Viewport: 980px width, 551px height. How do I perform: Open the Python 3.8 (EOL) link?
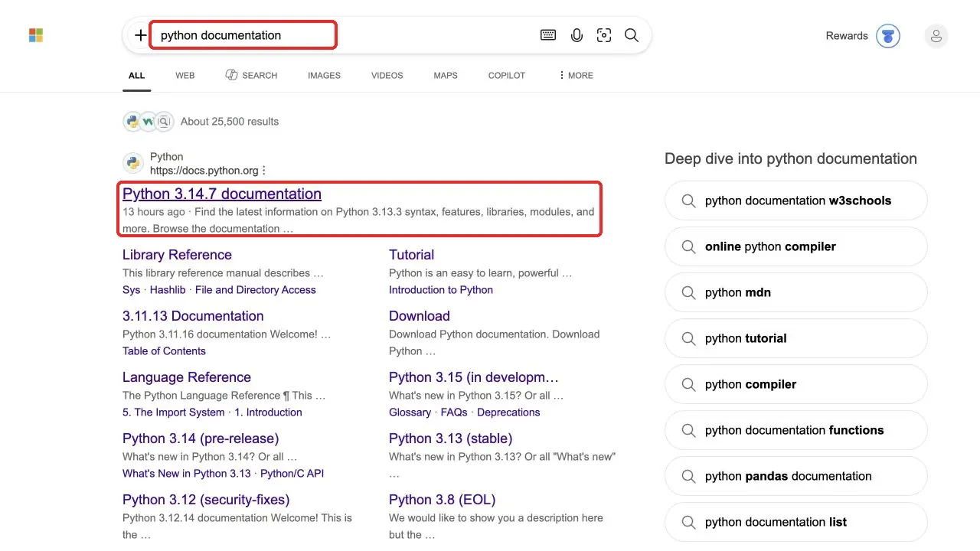click(x=443, y=500)
